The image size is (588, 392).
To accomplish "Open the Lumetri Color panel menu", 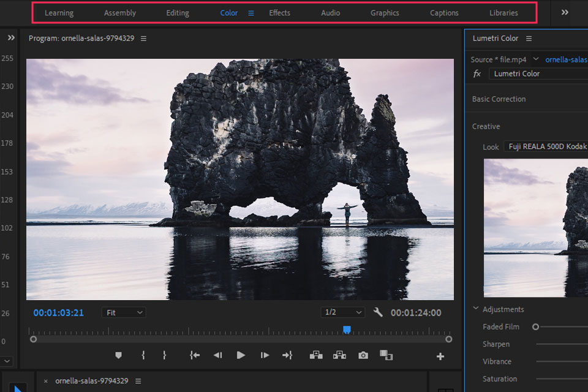I will pos(529,39).
